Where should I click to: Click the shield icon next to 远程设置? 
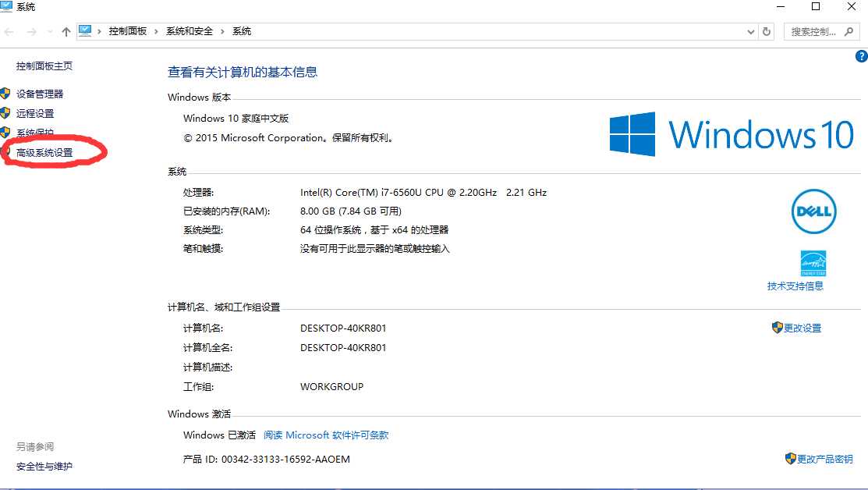pos(5,113)
